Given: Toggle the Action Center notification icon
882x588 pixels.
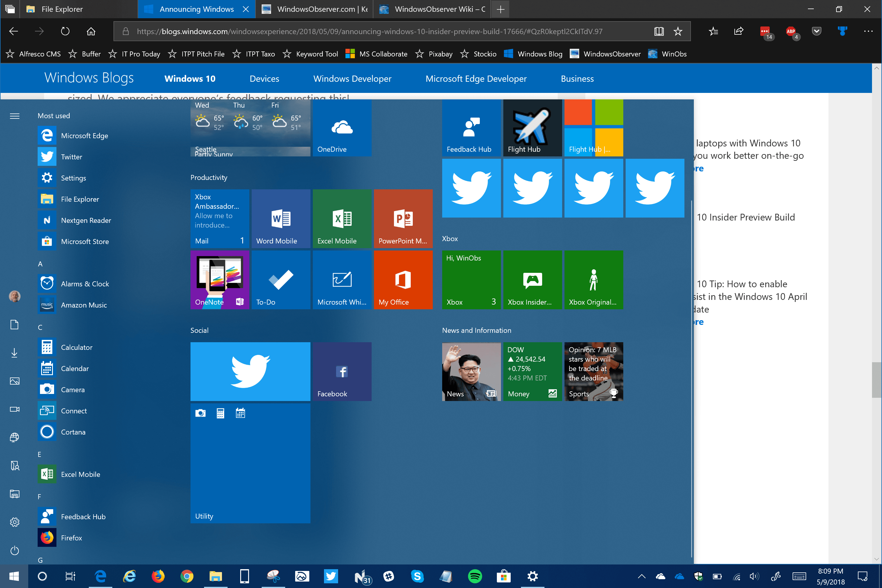Looking at the screenshot, I should pyautogui.click(x=863, y=576).
